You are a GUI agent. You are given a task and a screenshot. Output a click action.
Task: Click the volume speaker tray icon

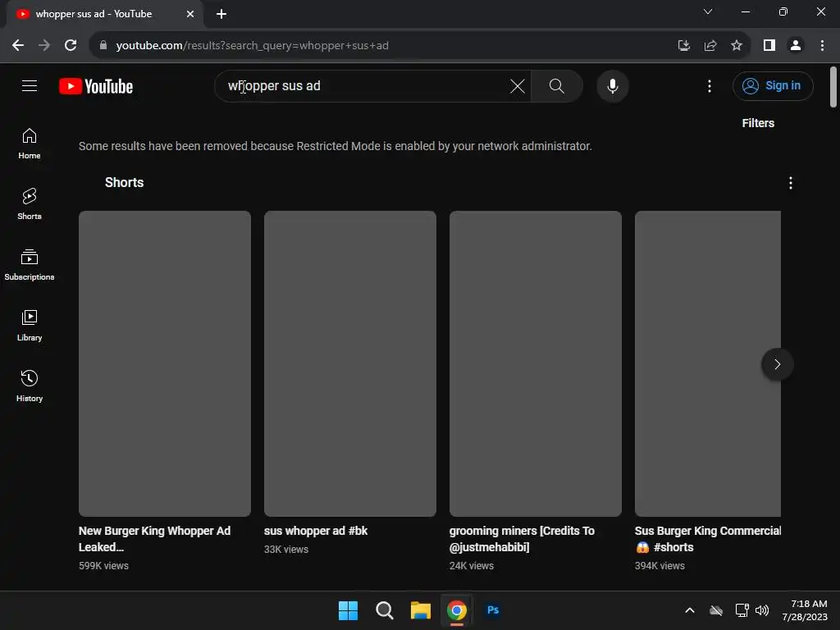point(762,610)
